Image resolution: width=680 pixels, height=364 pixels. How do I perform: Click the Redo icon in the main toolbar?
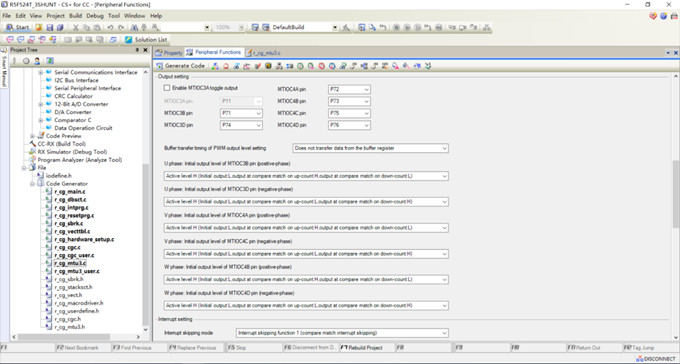click(x=121, y=27)
